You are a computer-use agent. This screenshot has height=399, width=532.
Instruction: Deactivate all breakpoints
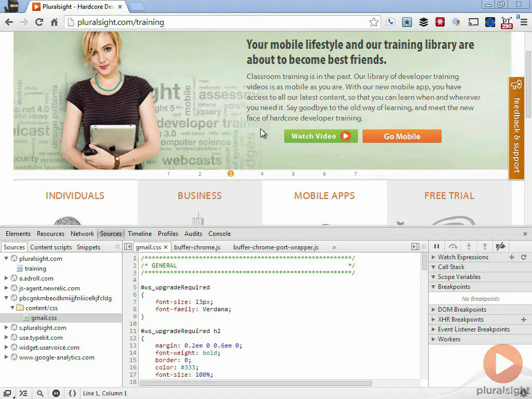(x=500, y=247)
